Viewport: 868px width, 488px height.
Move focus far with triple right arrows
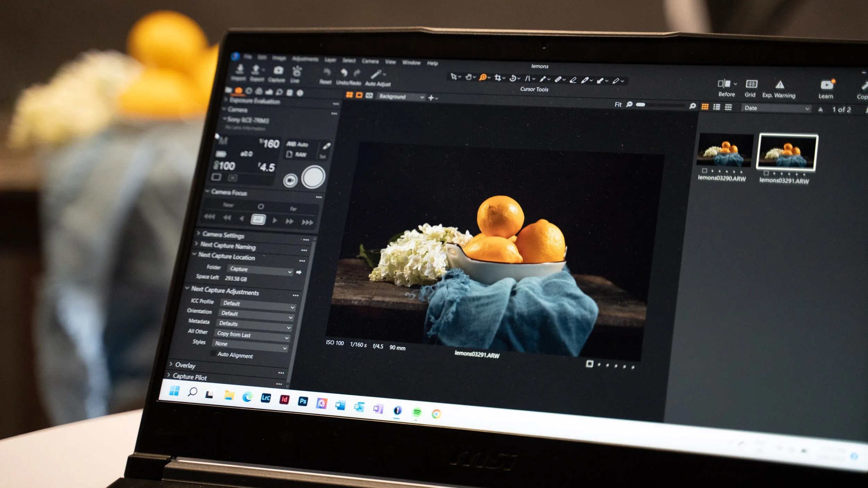307,222
